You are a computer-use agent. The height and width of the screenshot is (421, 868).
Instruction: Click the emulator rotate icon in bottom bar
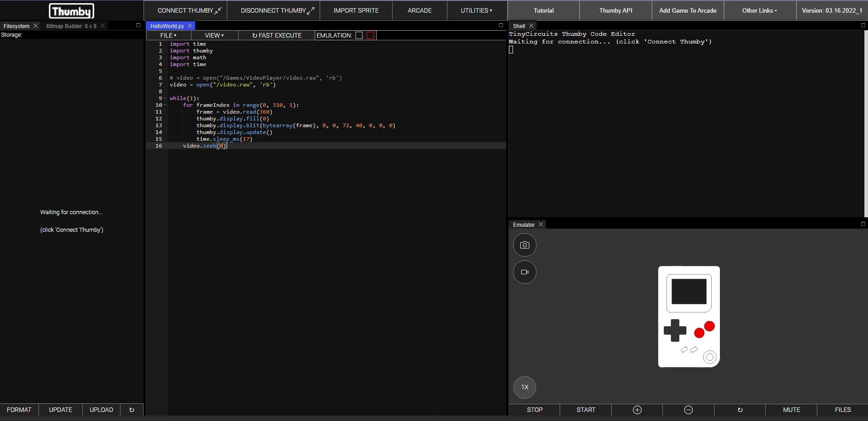739,410
